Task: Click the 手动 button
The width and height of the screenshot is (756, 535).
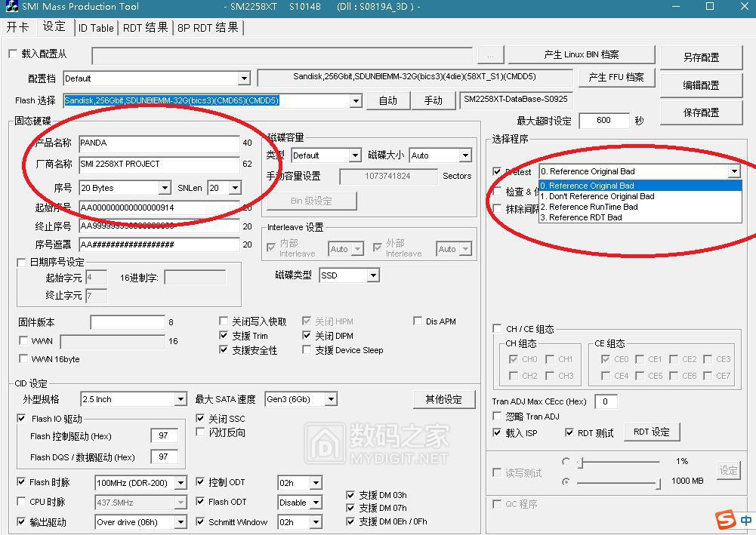Action: (x=434, y=100)
